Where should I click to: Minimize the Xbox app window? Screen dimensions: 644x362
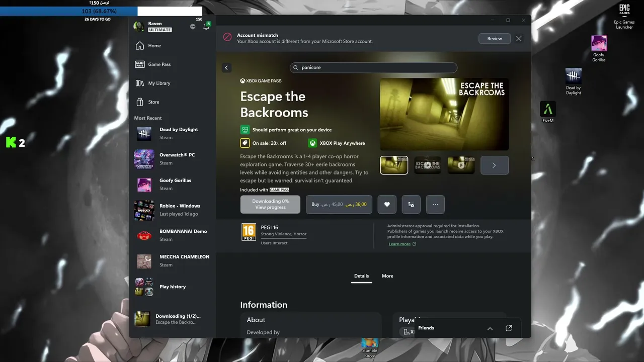pyautogui.click(x=493, y=20)
